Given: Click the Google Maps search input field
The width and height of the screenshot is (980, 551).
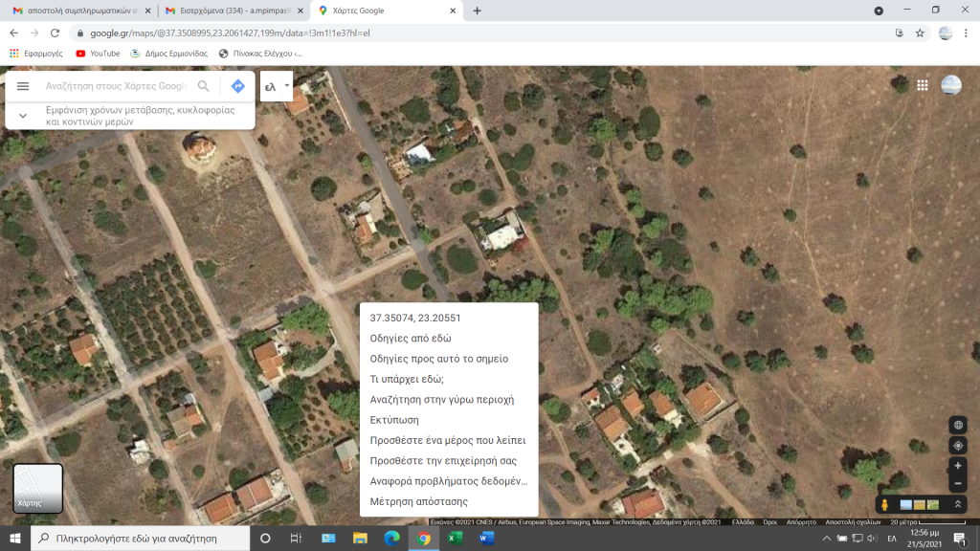Looking at the screenshot, I should click(115, 86).
